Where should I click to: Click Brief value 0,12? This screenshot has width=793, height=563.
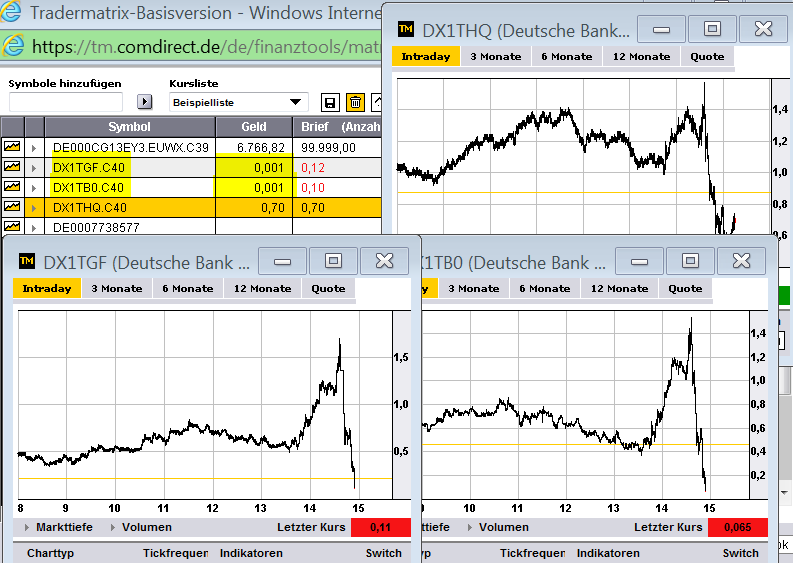[x=313, y=167]
